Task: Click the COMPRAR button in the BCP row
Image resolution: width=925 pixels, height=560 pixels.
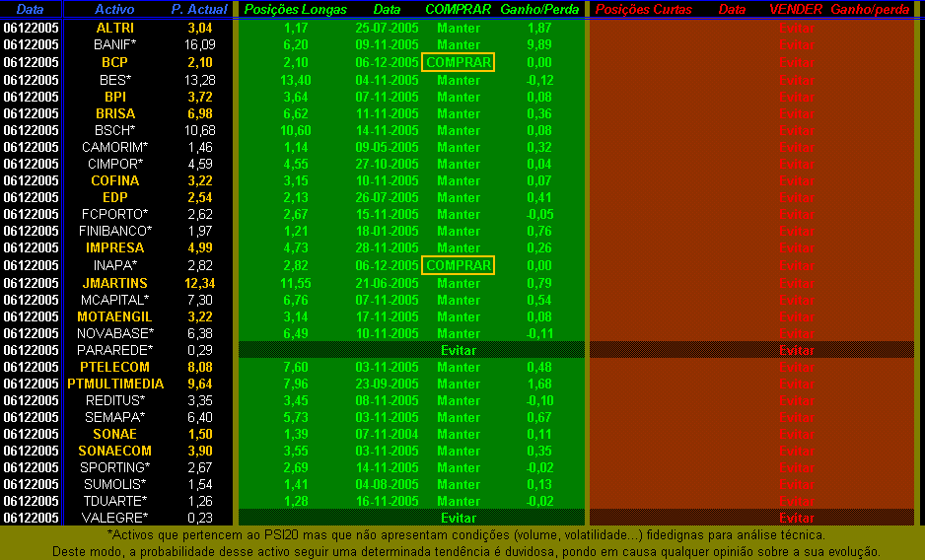Action: (x=458, y=62)
